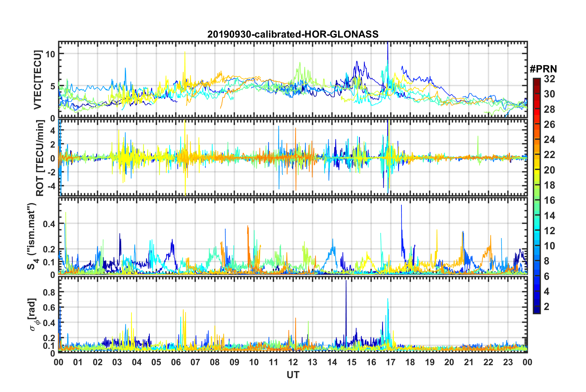Viewport: 586px width, 392px height.
Task: Select the "0.6" tick on the σφ axis
Action: pos(49,307)
